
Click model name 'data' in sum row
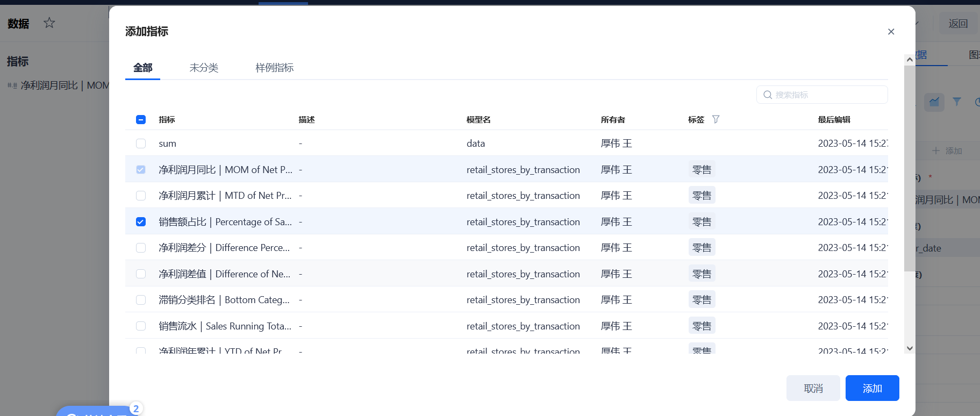(476, 144)
